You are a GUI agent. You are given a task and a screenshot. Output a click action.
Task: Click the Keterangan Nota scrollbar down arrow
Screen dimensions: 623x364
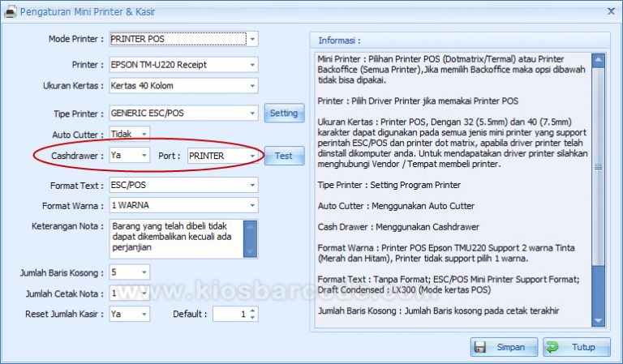pos(250,251)
